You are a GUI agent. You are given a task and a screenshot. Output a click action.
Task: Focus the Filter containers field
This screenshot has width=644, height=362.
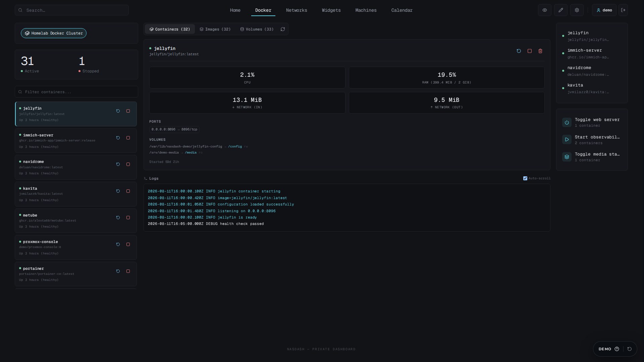pos(76,92)
